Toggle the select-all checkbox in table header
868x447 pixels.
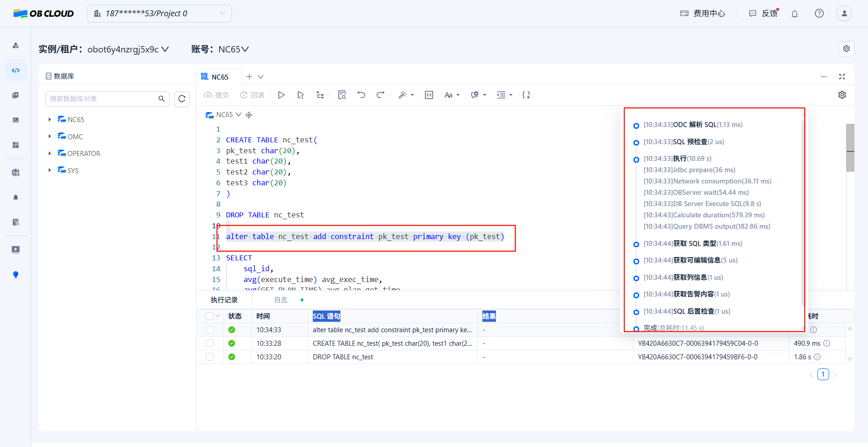click(x=210, y=316)
